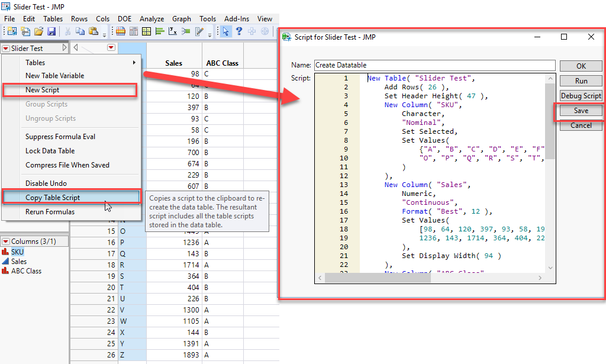This screenshot has height=364, width=606.
Task: Click the Copy icon in toolbar
Action: [x=80, y=31]
